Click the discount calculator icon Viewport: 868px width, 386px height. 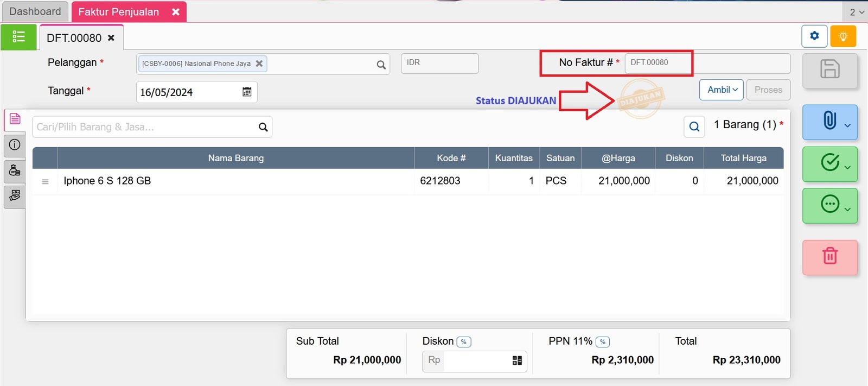(517, 360)
